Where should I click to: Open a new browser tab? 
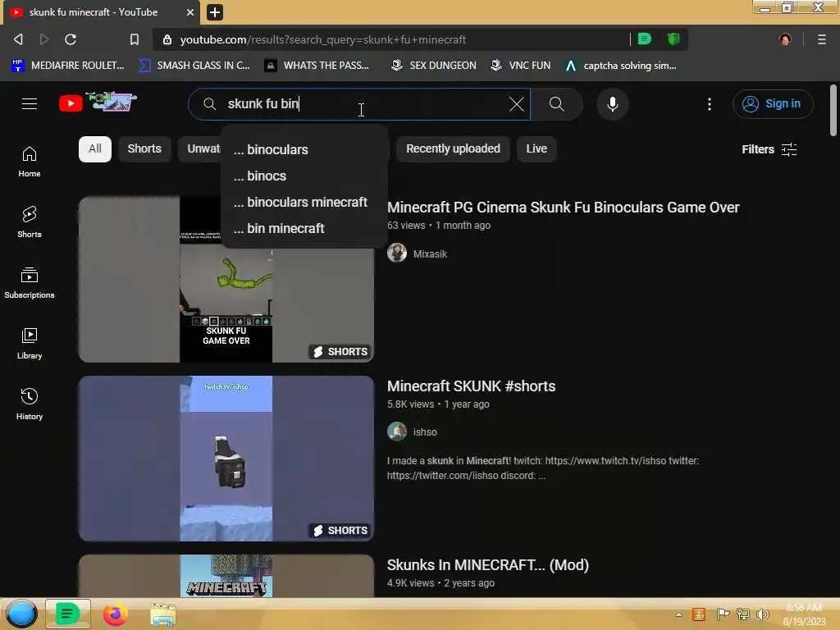pyautogui.click(x=215, y=12)
